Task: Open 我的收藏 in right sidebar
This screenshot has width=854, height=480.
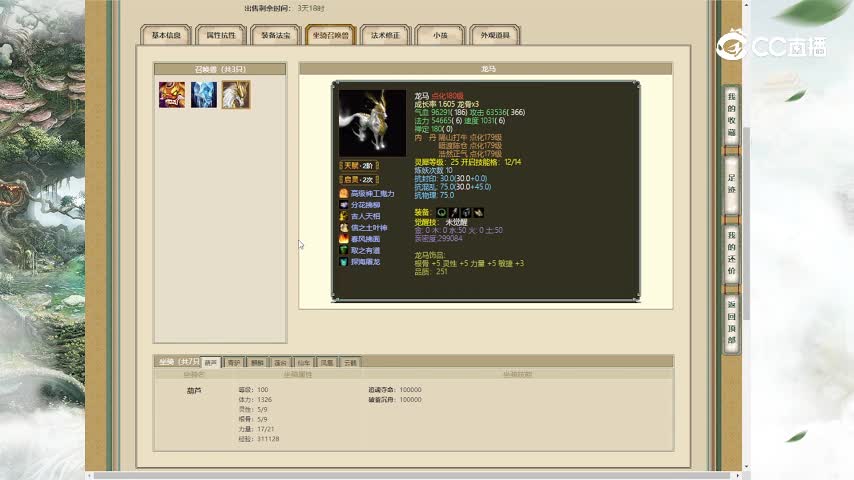Action: coord(731,115)
